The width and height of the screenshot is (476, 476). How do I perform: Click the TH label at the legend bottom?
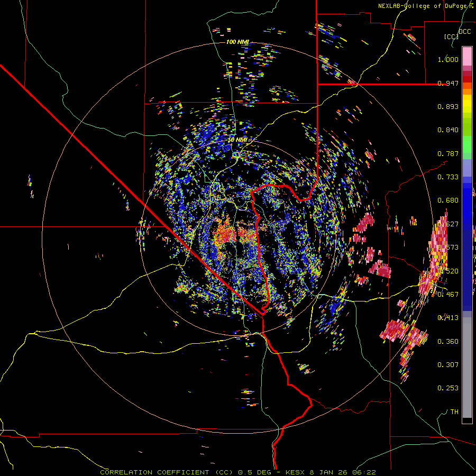[454, 412]
